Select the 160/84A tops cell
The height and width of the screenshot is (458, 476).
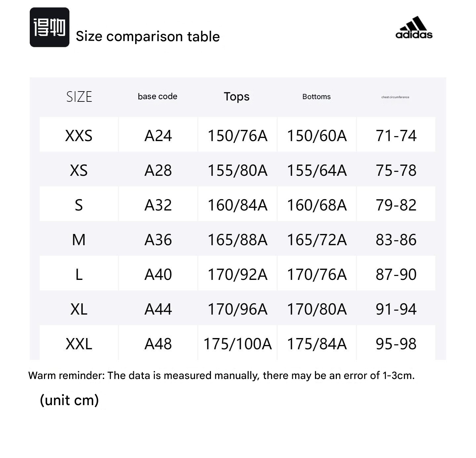coord(237,205)
